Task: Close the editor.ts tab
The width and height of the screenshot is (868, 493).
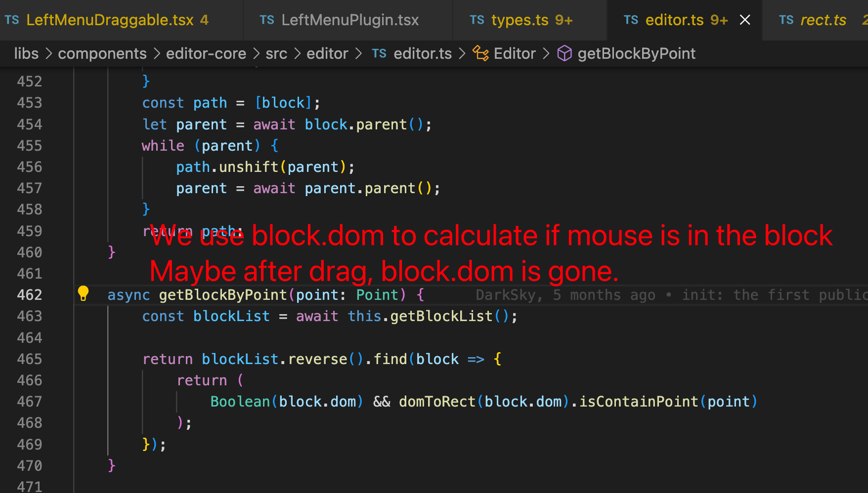Action: [745, 20]
